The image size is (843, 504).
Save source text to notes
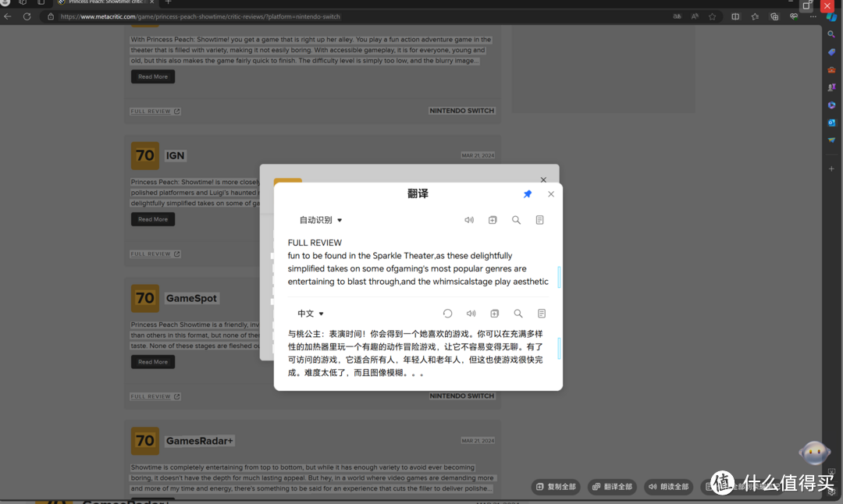click(x=539, y=220)
